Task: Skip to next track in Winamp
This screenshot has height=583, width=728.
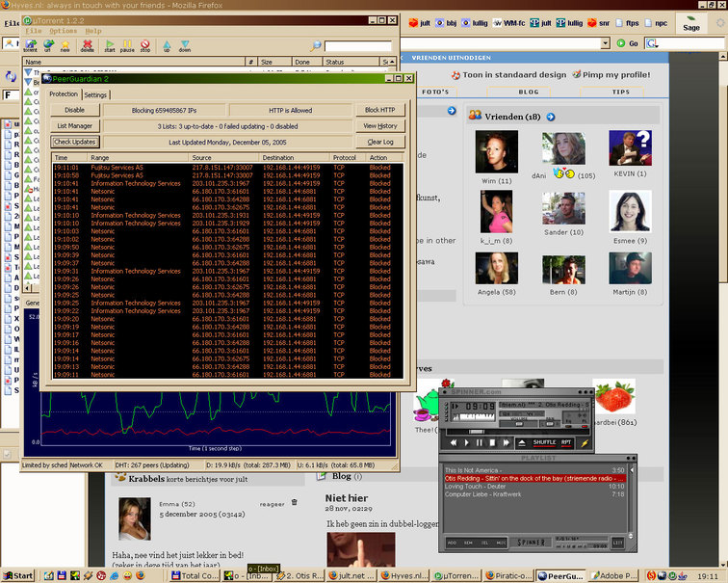Action: pos(506,442)
